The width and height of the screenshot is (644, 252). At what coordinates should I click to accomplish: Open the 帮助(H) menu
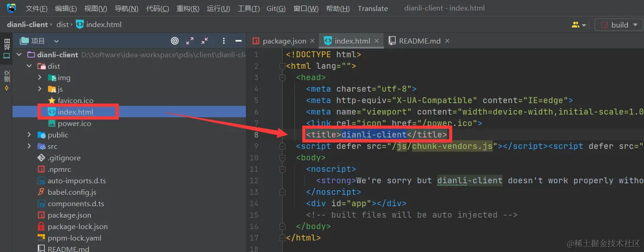(338, 8)
